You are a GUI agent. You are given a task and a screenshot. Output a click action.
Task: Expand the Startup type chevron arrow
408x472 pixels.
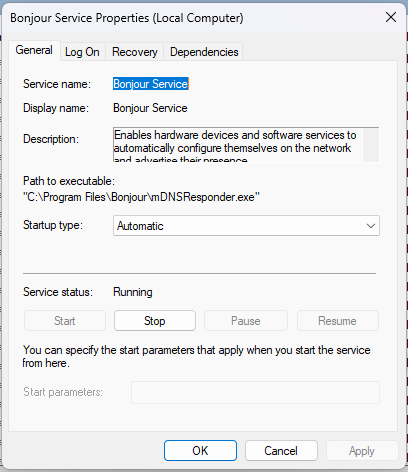tap(371, 226)
